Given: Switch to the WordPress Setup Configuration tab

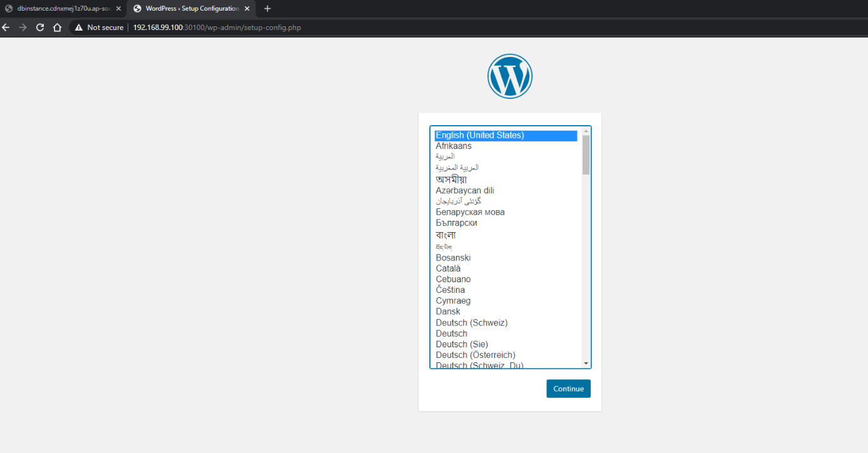Looking at the screenshot, I should point(191,9).
